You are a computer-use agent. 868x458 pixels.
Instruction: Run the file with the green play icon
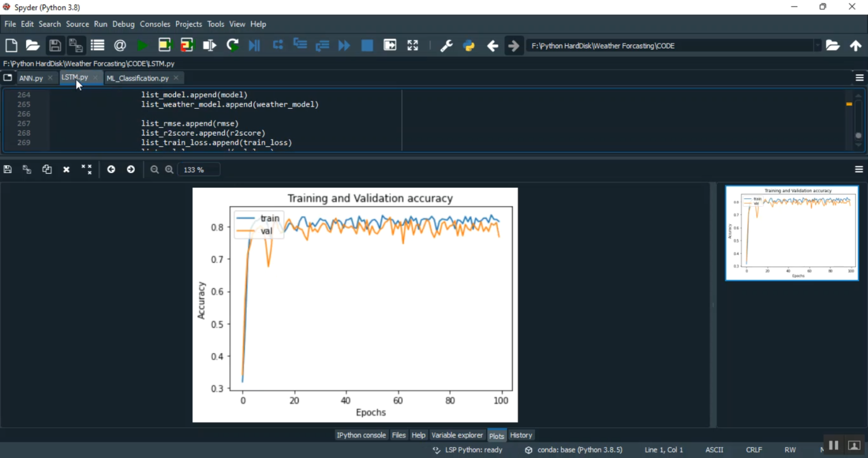(142, 46)
